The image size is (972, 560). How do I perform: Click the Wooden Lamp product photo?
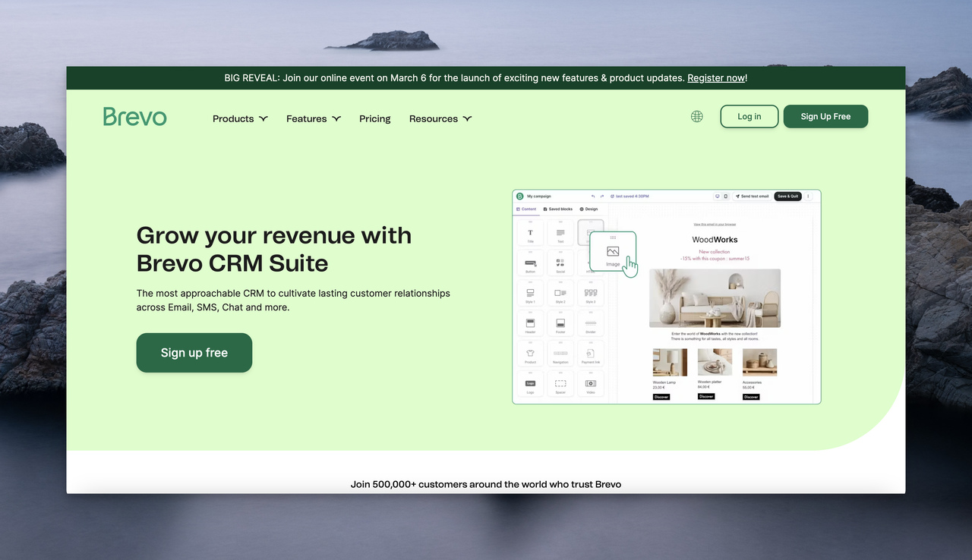click(670, 362)
